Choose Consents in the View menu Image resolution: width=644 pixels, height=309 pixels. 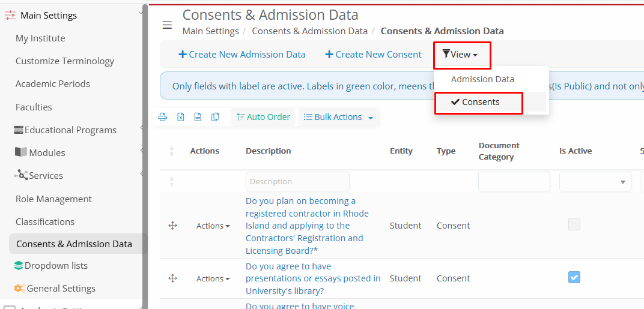point(480,102)
